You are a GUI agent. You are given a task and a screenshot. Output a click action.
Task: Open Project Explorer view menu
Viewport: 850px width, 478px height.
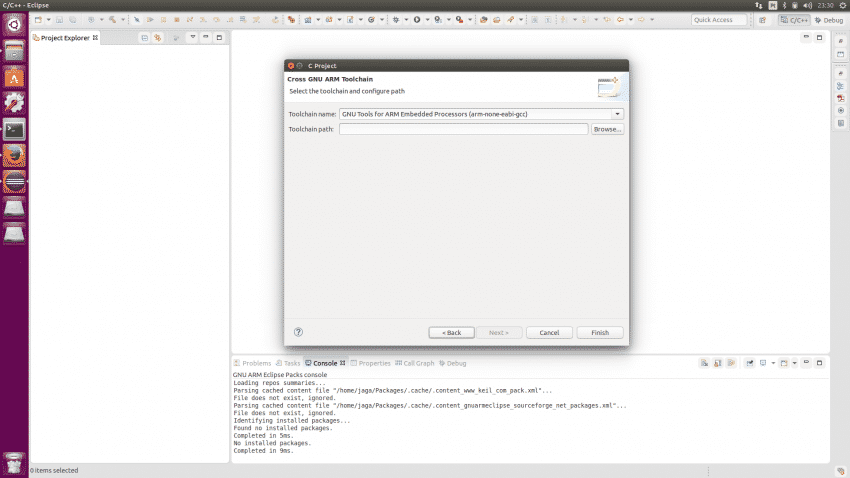pyautogui.click(x=192, y=37)
